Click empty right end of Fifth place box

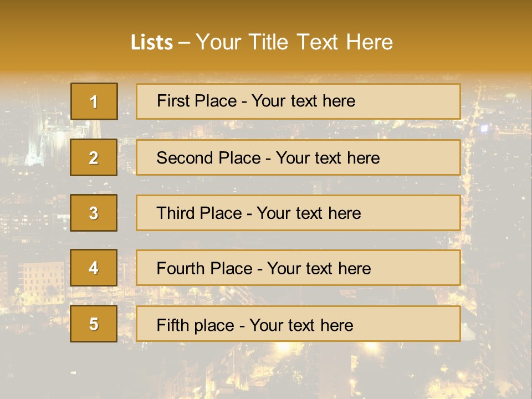click(x=421, y=324)
